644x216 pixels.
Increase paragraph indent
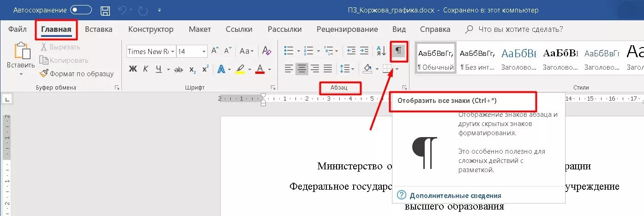(365, 51)
